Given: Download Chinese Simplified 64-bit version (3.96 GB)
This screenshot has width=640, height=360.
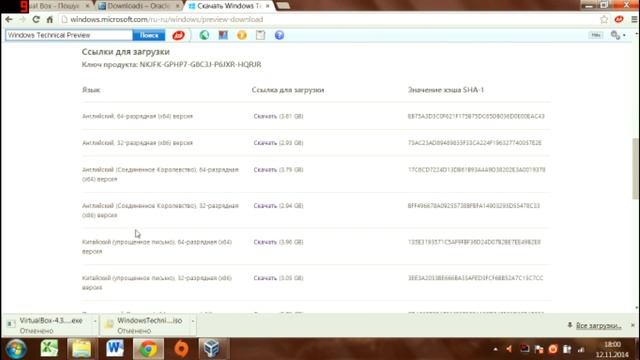Looking at the screenshot, I should coord(265,242).
